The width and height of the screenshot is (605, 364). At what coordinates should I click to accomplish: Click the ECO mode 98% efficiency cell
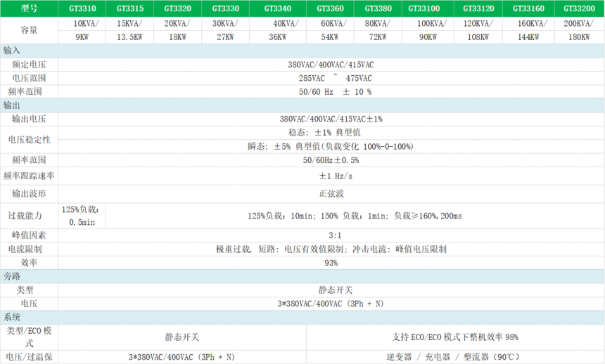point(456,337)
